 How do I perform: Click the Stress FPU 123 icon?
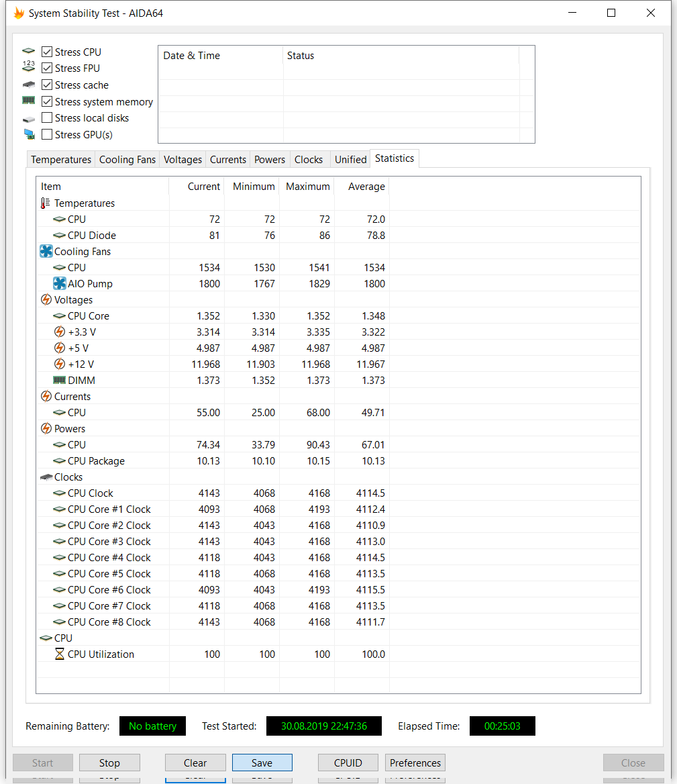[28, 66]
